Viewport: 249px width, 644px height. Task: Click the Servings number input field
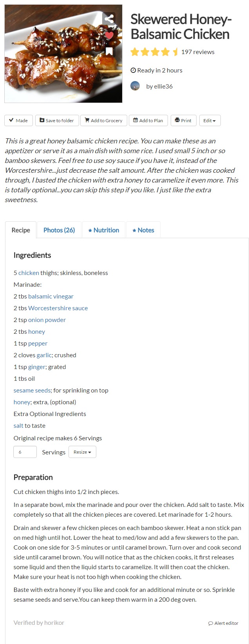pos(25,452)
